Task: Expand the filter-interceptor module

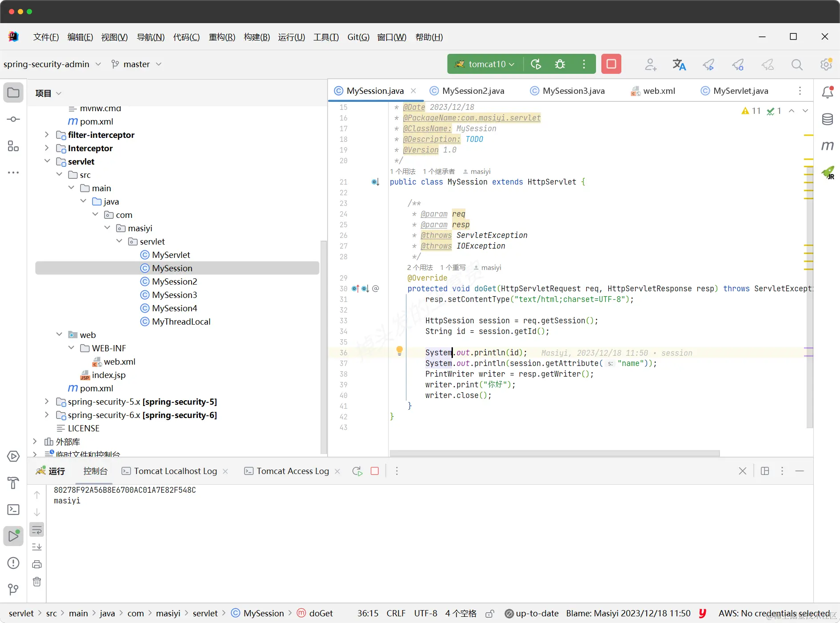Action: (x=47, y=134)
